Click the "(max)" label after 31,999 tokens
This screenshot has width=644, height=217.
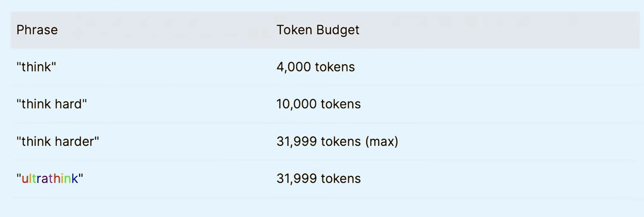(382, 141)
